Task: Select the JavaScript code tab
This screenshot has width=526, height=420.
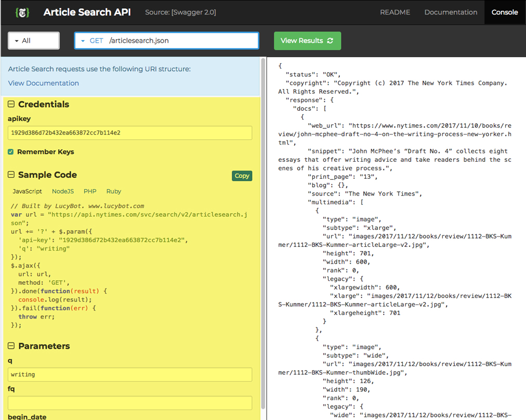Action: point(28,191)
